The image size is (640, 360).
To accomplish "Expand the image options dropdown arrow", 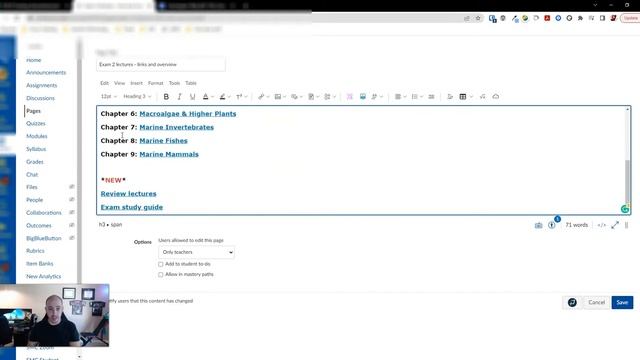I will 284,97.
